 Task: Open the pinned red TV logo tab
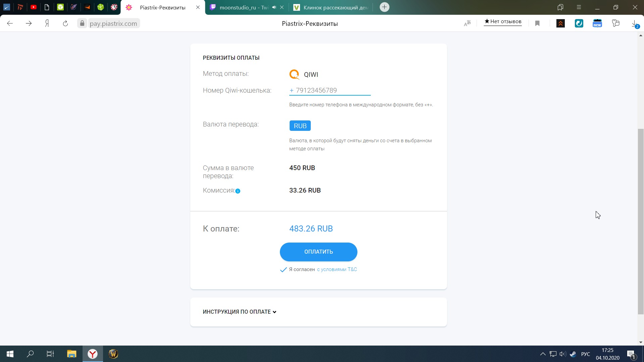pos(20,7)
